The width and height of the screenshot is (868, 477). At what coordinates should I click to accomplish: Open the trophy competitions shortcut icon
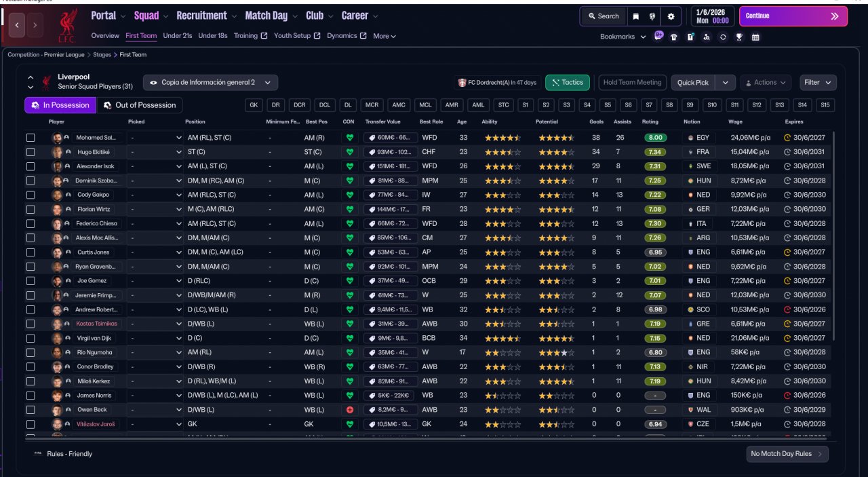click(739, 37)
